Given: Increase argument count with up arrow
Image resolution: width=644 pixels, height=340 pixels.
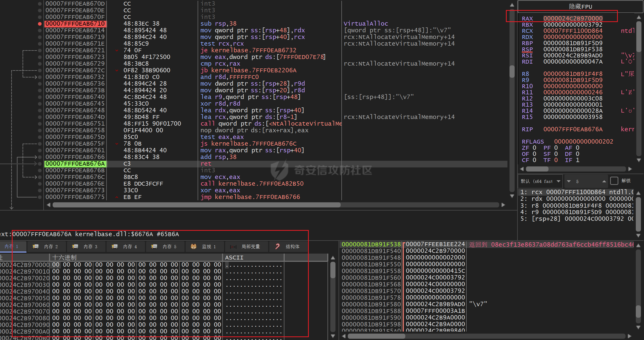Looking at the screenshot, I should [604, 181].
